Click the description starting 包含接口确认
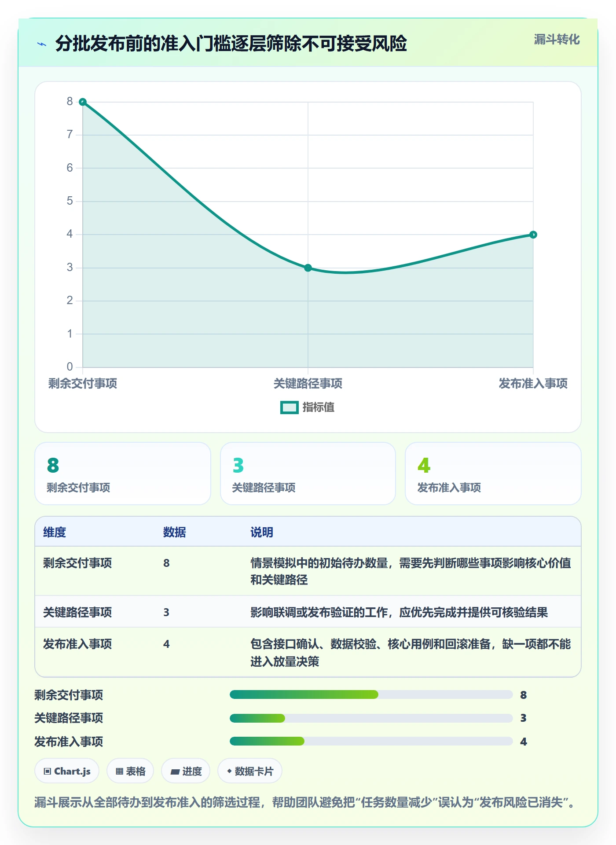The width and height of the screenshot is (616, 845). click(x=411, y=653)
